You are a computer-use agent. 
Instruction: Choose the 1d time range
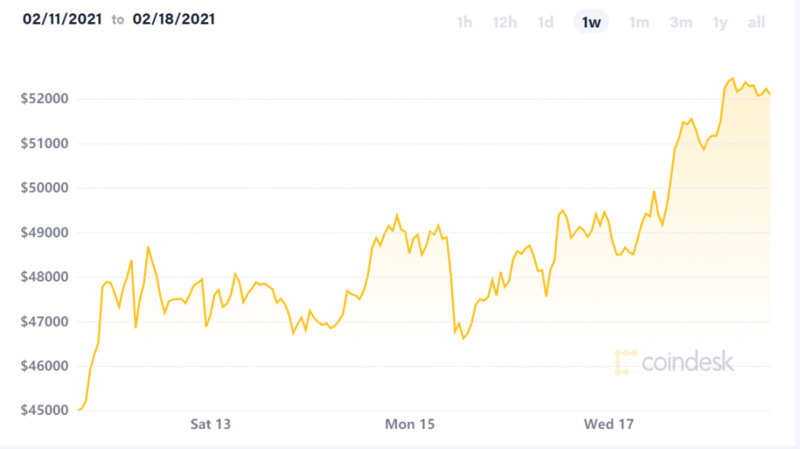(x=546, y=22)
